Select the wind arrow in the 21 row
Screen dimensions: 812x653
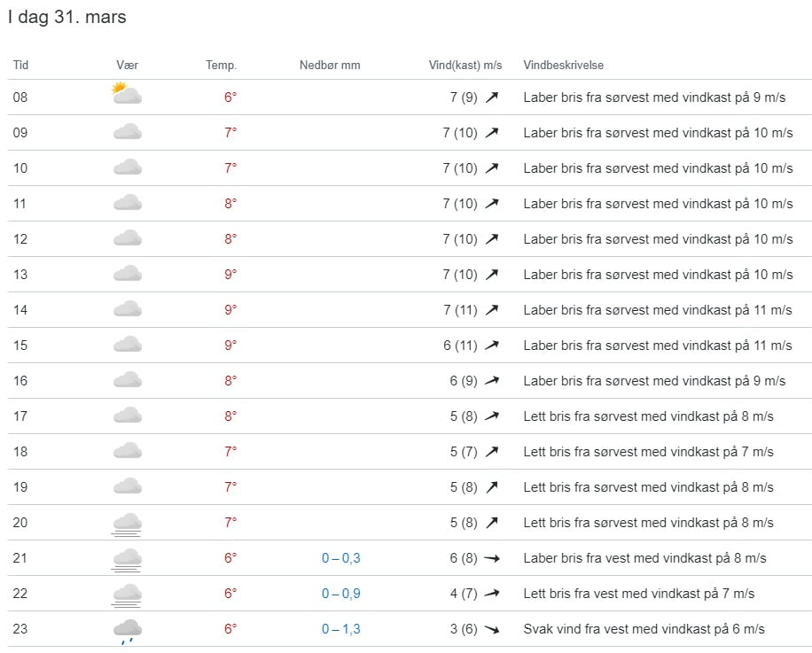point(492,558)
